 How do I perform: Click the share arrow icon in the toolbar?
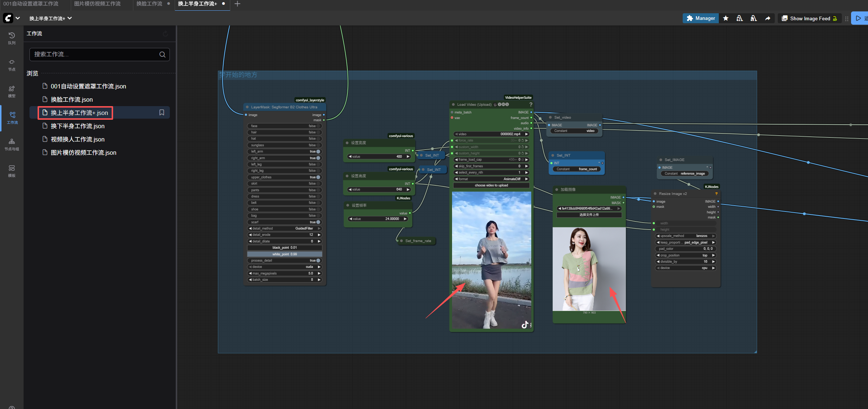pyautogui.click(x=767, y=18)
